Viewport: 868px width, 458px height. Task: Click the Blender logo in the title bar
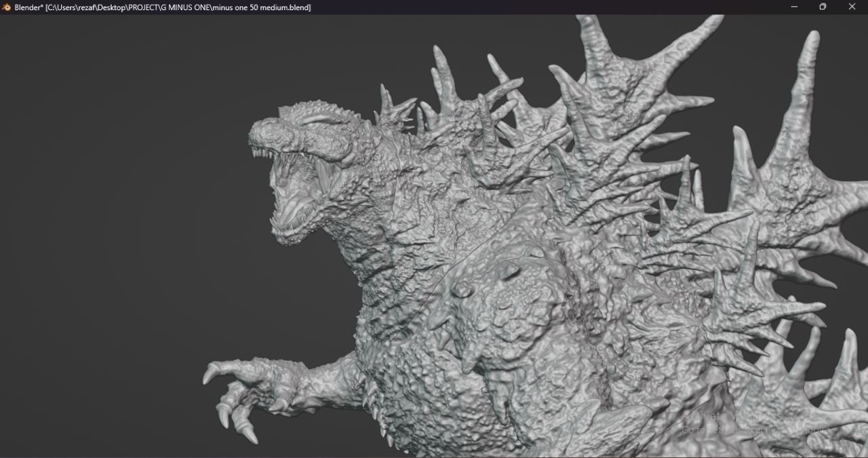pos(6,7)
